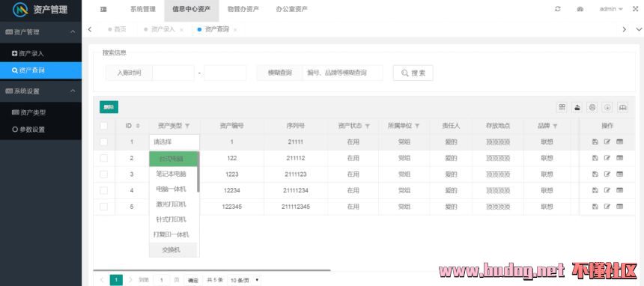Open the details icon for row ID 1
This screenshot has height=286, width=644.
click(x=619, y=142)
